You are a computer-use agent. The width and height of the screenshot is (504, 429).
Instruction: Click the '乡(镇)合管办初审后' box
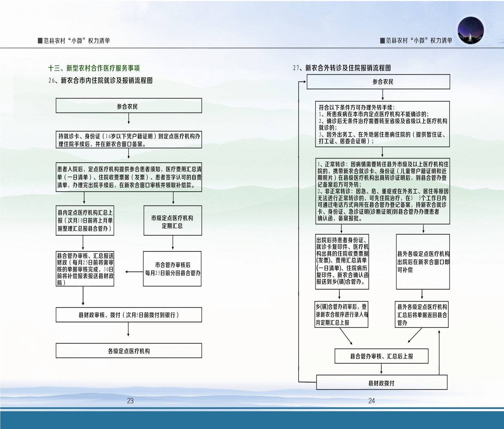click(x=341, y=314)
